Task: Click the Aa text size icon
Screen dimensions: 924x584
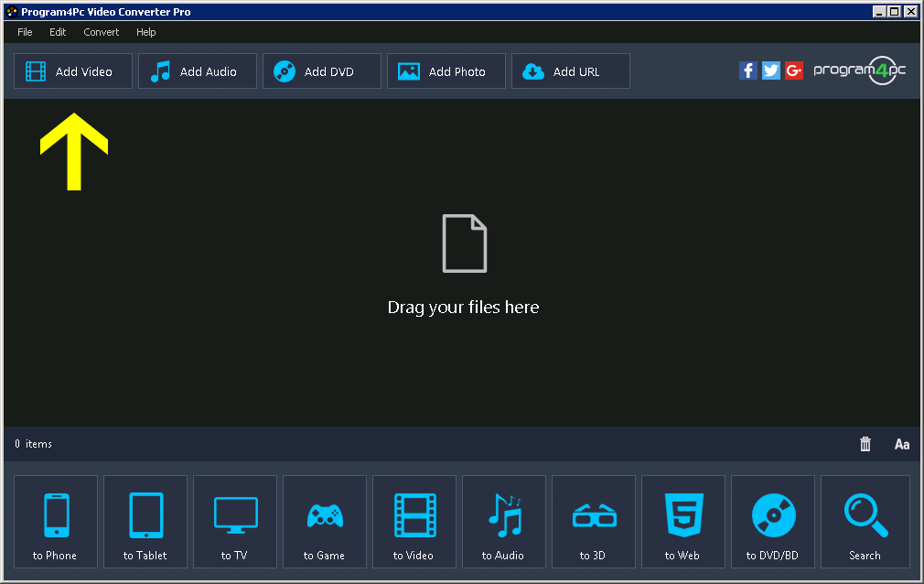Action: [x=901, y=444]
